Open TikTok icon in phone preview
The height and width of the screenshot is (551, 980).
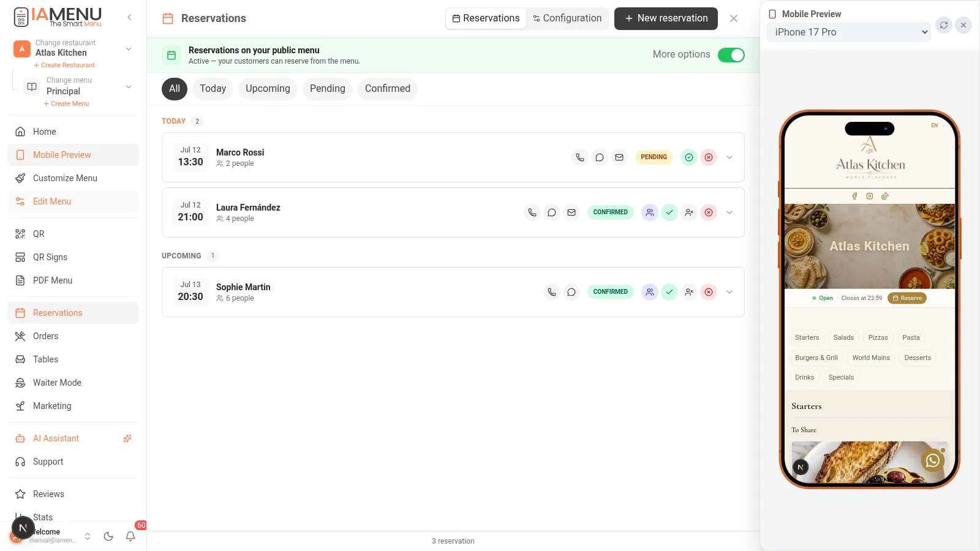[884, 196]
